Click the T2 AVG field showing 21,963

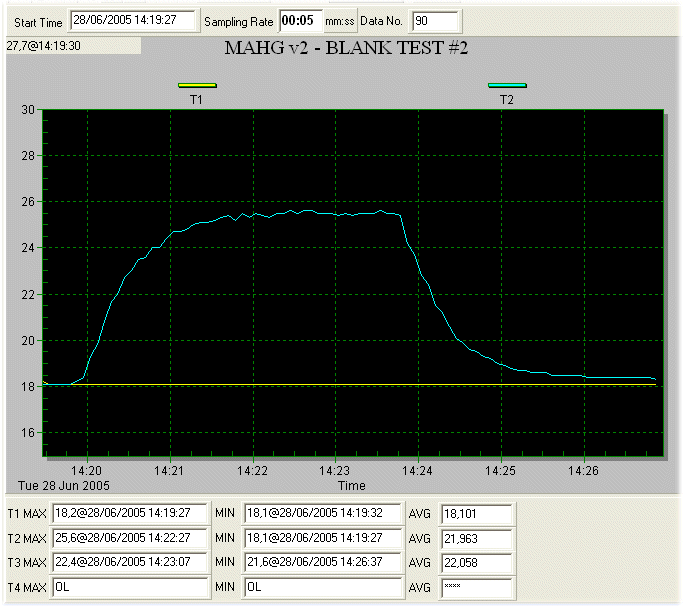point(476,539)
